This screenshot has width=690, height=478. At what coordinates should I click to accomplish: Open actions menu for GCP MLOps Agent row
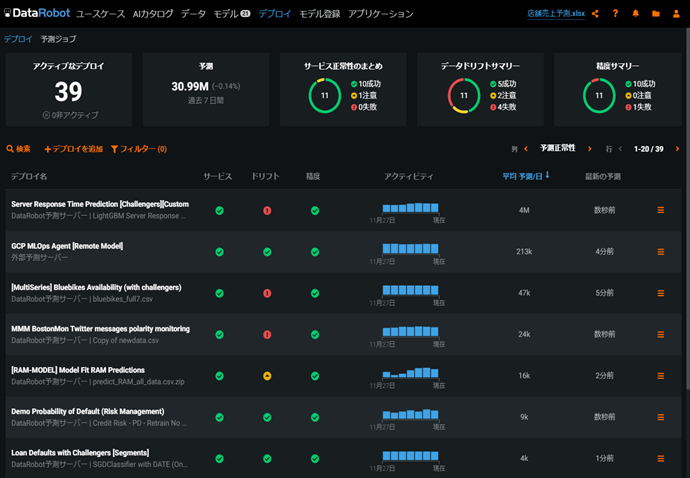661,252
